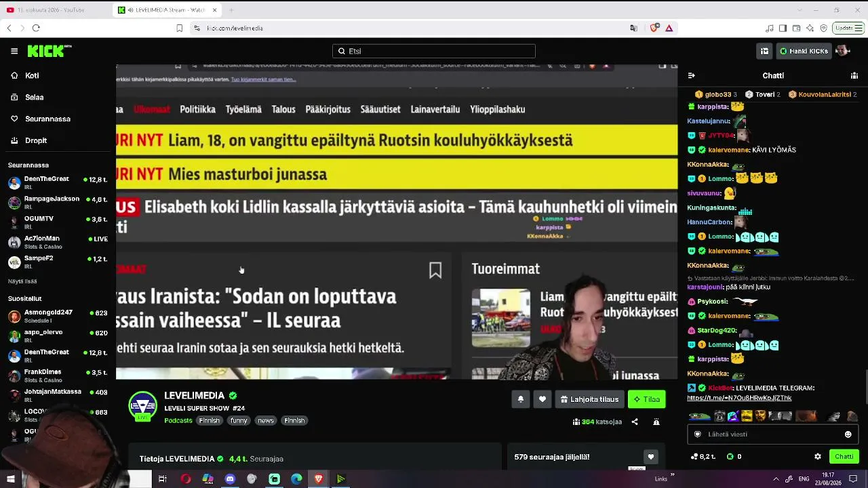The width and height of the screenshot is (868, 488).
Task: Open Brave Rewards triangle icon
Action: pyautogui.click(x=669, y=28)
